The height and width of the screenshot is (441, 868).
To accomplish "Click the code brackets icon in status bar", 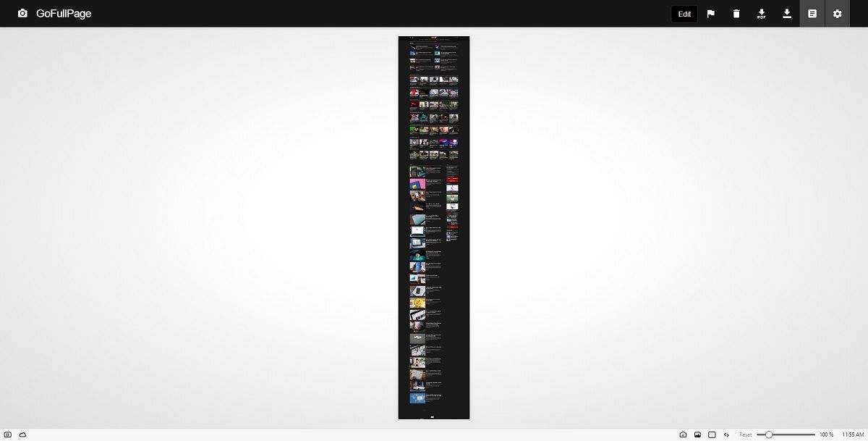I will pyautogui.click(x=726, y=434).
